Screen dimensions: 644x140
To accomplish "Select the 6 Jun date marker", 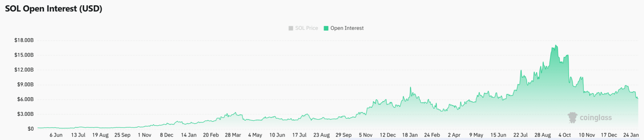I will click(56, 135).
